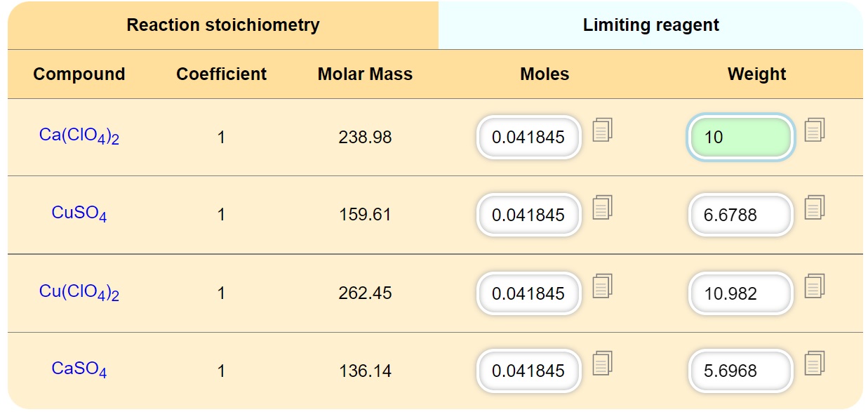Visit the CaSO4 compound link
Viewport: 868px width, 412px height.
click(x=79, y=368)
